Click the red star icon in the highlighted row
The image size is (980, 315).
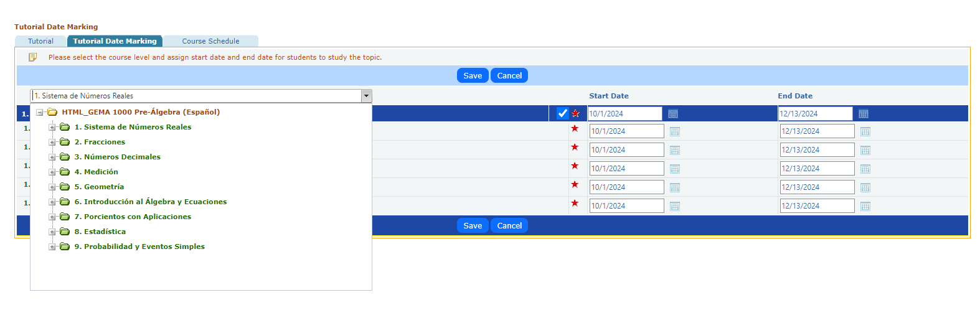click(575, 113)
